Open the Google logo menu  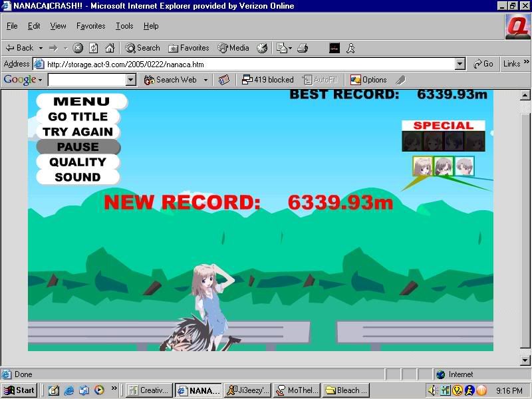pos(23,80)
